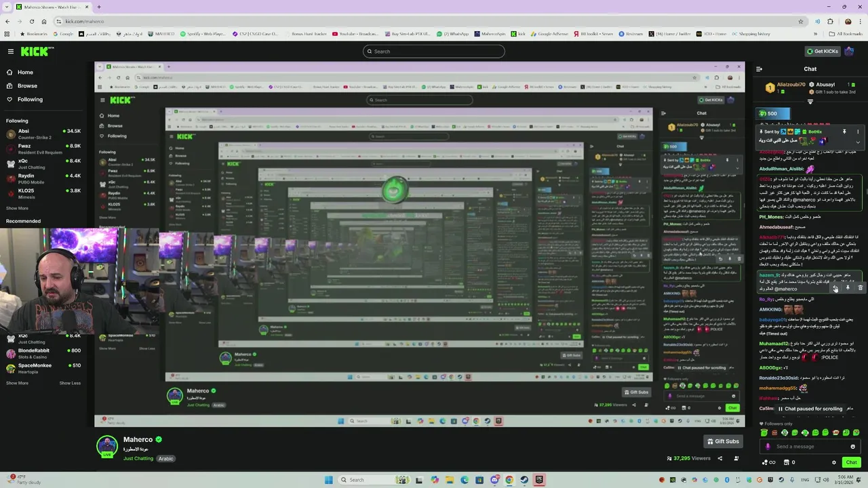The height and width of the screenshot is (488, 868).
Task: Click the 500 KICKs gift badge
Action: 773,113
